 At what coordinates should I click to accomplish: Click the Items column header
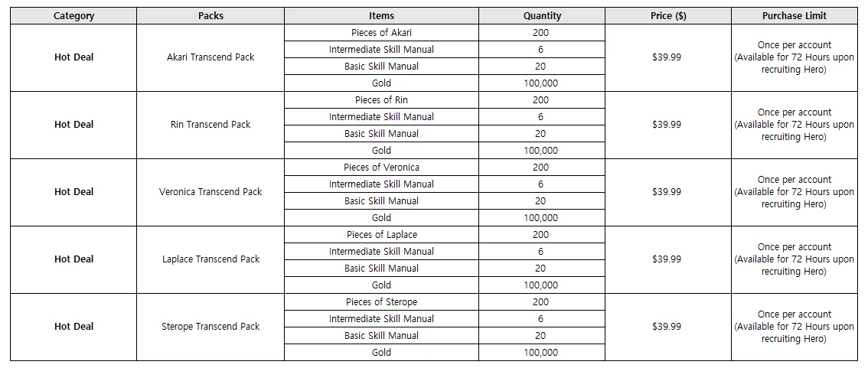click(381, 16)
